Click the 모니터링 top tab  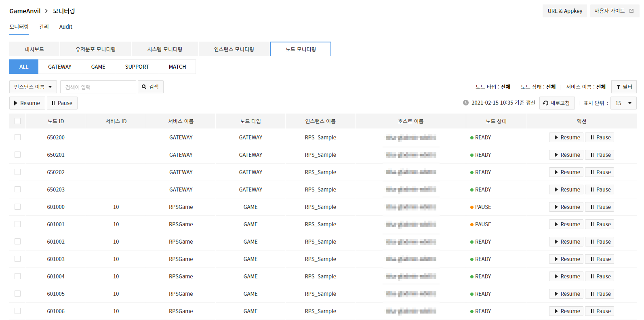(19, 27)
